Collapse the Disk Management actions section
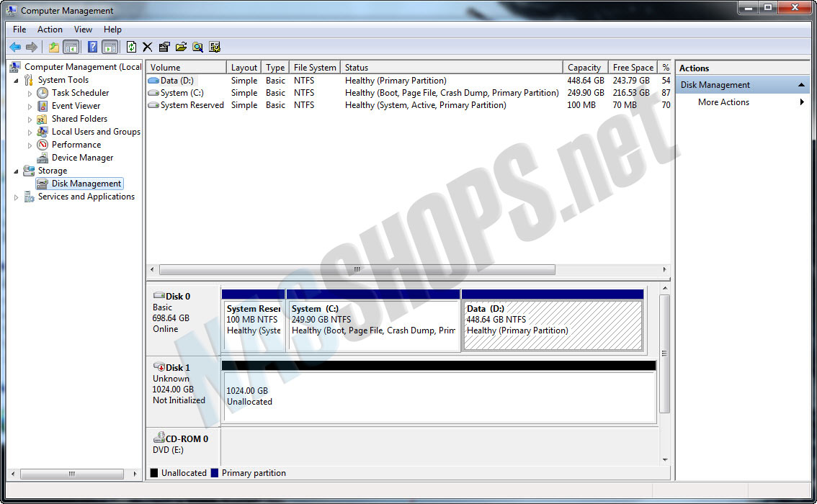Image resolution: width=817 pixels, height=504 pixels. (x=801, y=85)
